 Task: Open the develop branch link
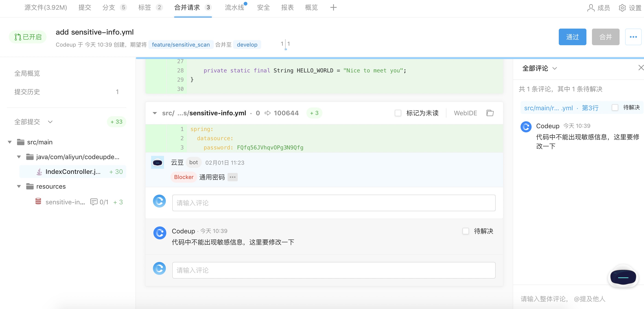pos(247,45)
